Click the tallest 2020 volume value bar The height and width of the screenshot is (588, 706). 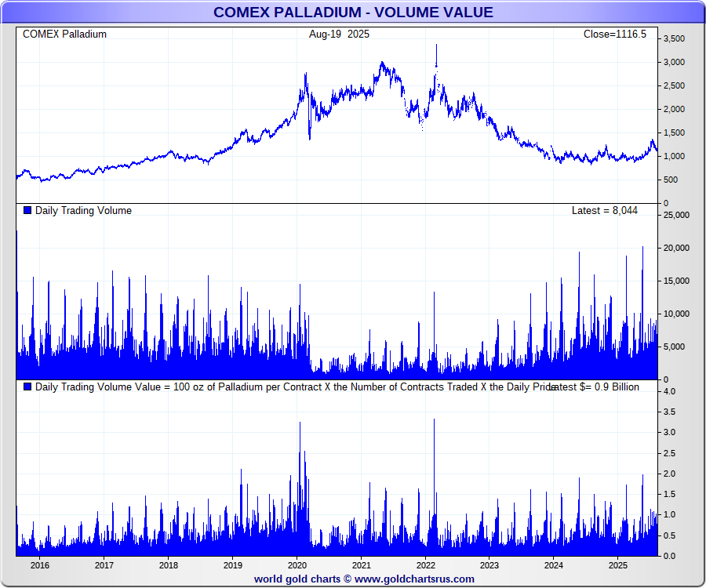[300, 488]
